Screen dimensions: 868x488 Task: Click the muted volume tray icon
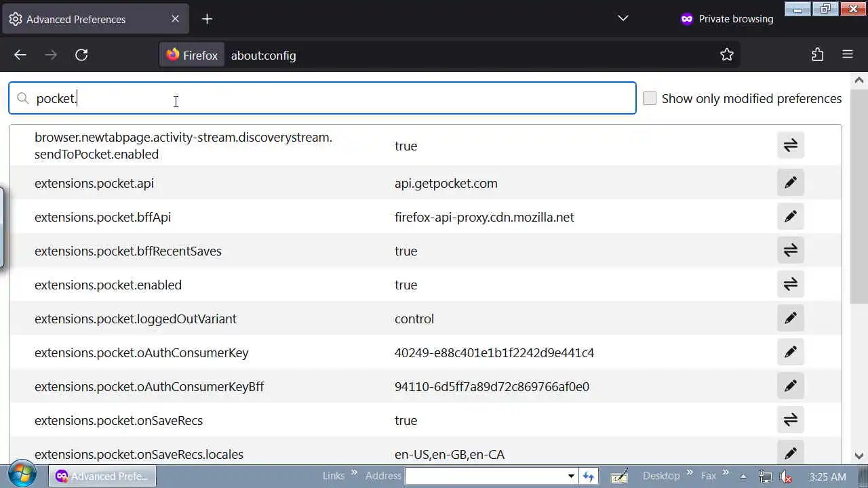787,476
